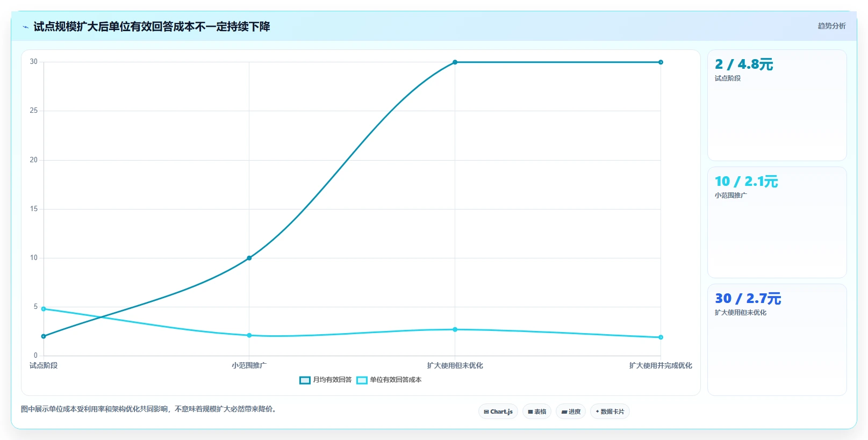
Task: Select the Chart.js tag chip
Action: coord(498,412)
